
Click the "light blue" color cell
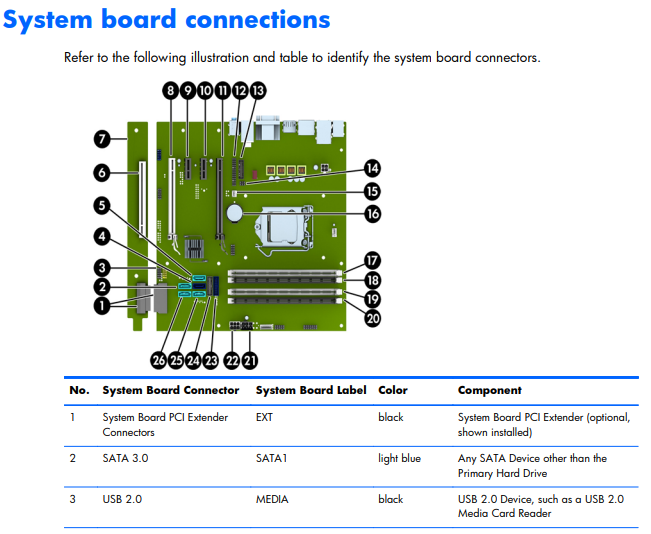tap(399, 458)
